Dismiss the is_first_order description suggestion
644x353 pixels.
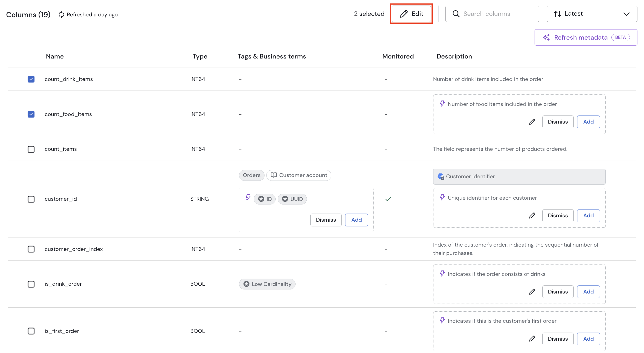click(558, 339)
